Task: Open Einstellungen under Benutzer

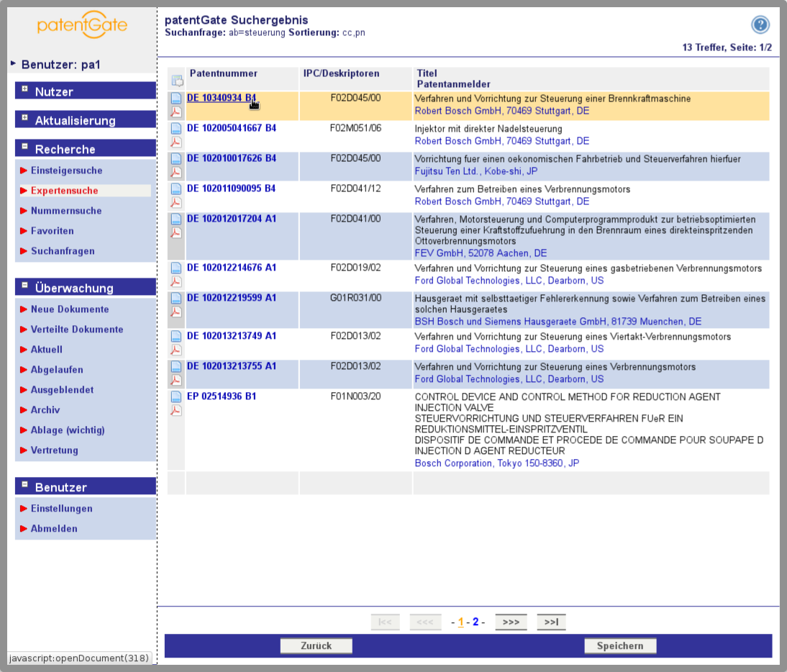Action: point(62,509)
